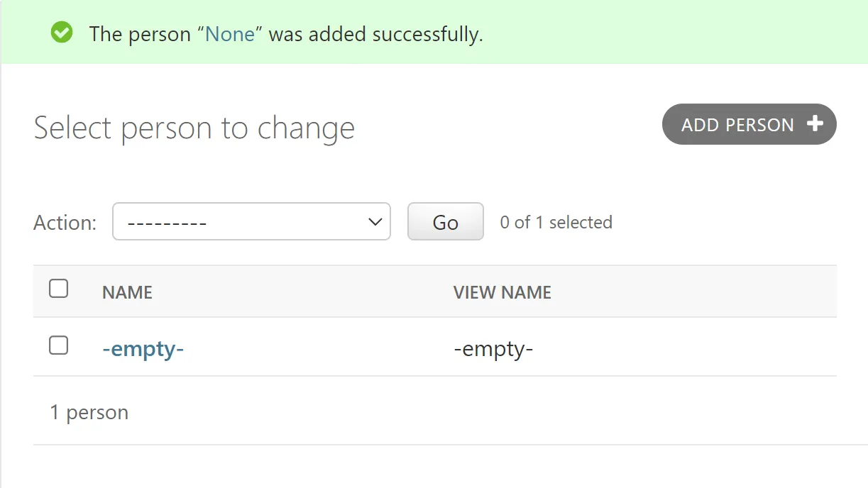868x488 pixels.
Task: Open the -empty- person link in Name column
Action: tap(143, 349)
